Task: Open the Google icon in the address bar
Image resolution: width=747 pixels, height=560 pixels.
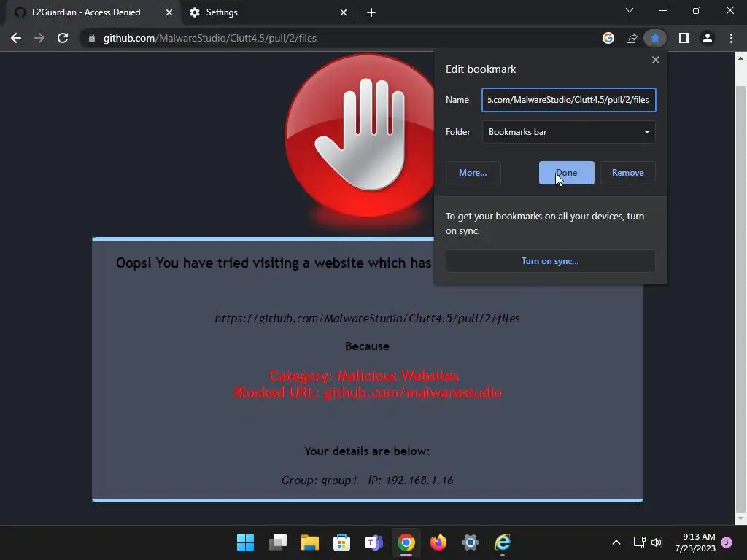Action: [x=608, y=38]
